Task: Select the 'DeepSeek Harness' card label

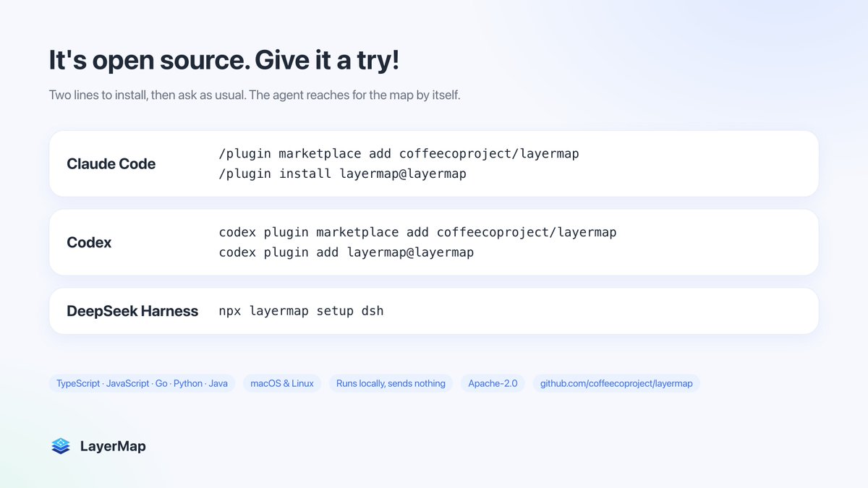Action: [x=132, y=312]
